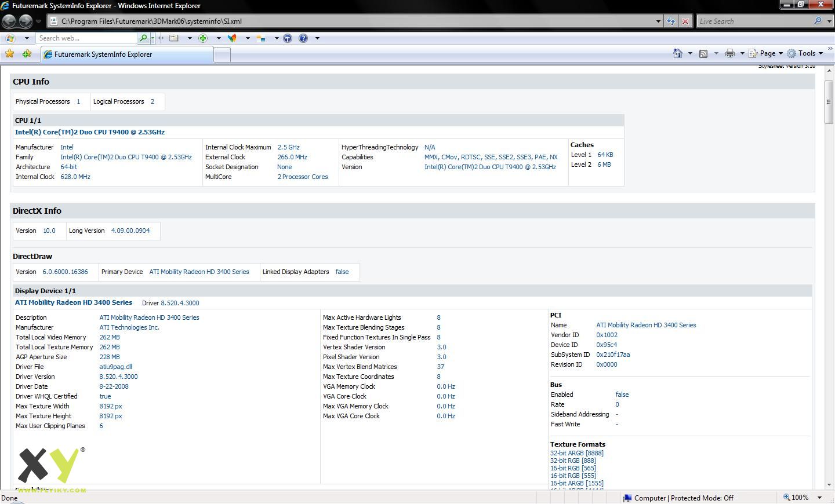Open the address bar history dropdown
Screen dimensions: 835x504
tap(658, 21)
